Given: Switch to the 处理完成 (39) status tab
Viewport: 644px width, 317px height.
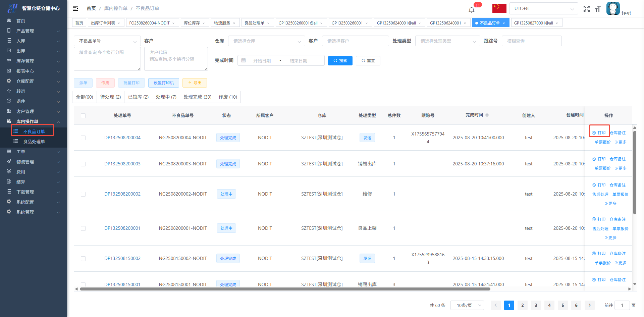Looking at the screenshot, I should click(197, 97).
